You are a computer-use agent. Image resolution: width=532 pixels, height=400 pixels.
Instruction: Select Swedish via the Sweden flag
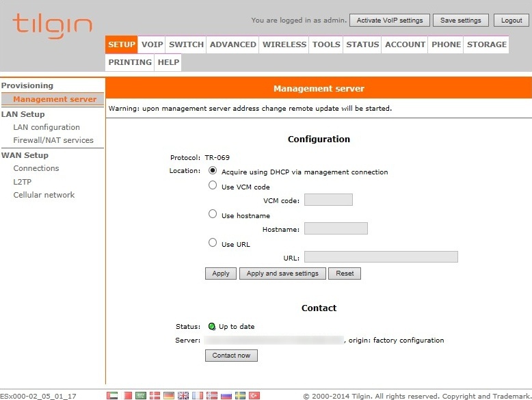point(240,395)
